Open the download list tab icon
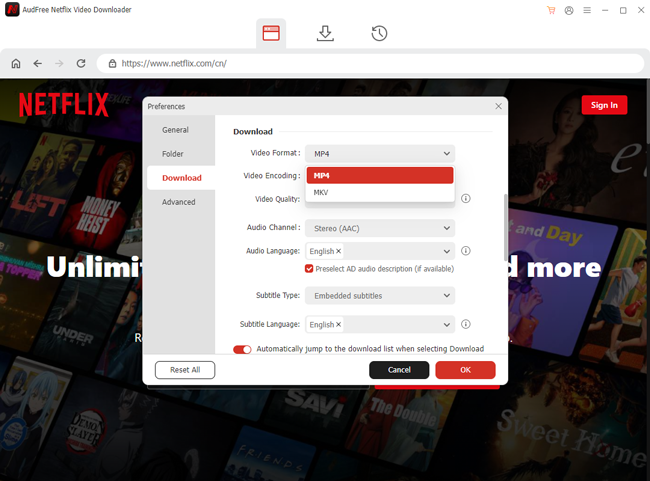The image size is (650, 481). pyautogui.click(x=325, y=33)
